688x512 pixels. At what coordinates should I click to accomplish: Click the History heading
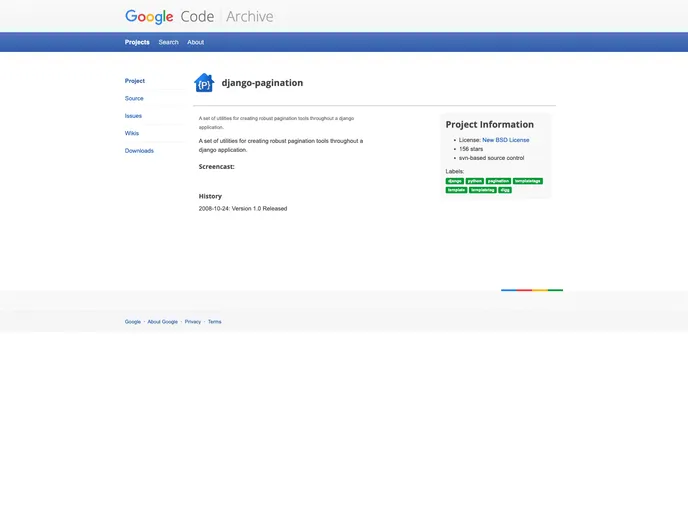(x=210, y=196)
